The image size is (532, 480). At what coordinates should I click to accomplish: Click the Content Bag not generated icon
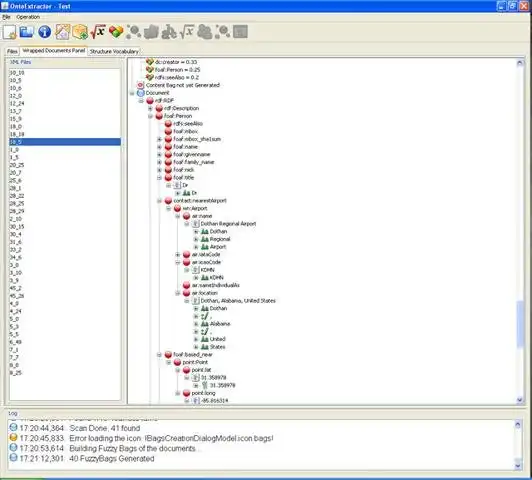[x=140, y=85]
